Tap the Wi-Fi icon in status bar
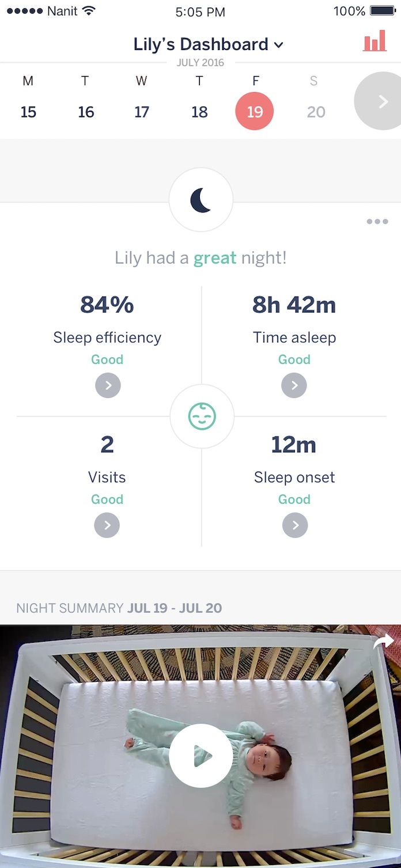401x868 pixels. tap(88, 10)
